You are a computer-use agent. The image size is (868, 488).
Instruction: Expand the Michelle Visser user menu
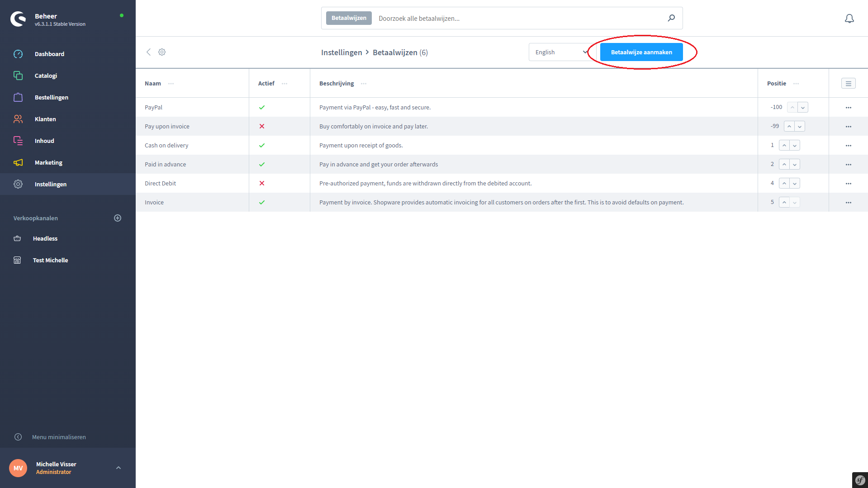pyautogui.click(x=119, y=468)
